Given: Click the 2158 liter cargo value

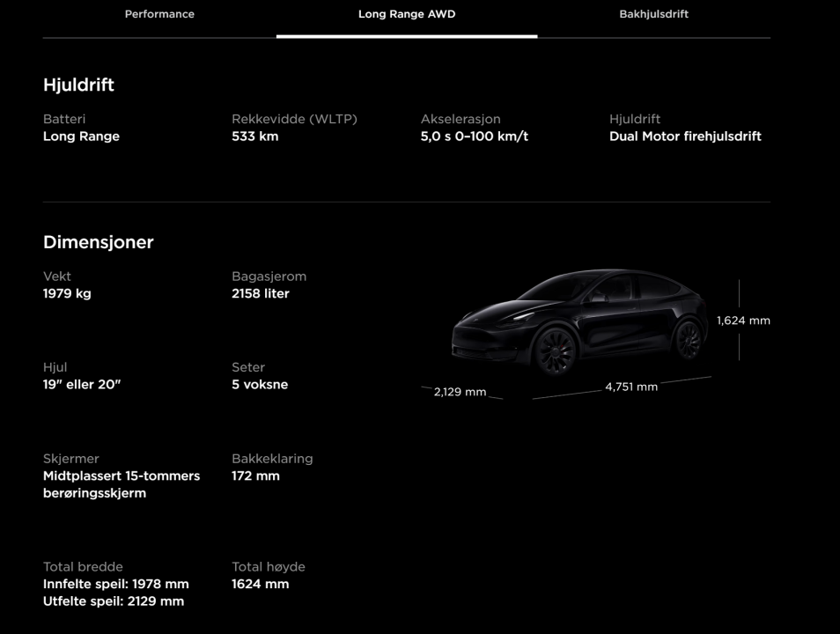Looking at the screenshot, I should tap(260, 293).
